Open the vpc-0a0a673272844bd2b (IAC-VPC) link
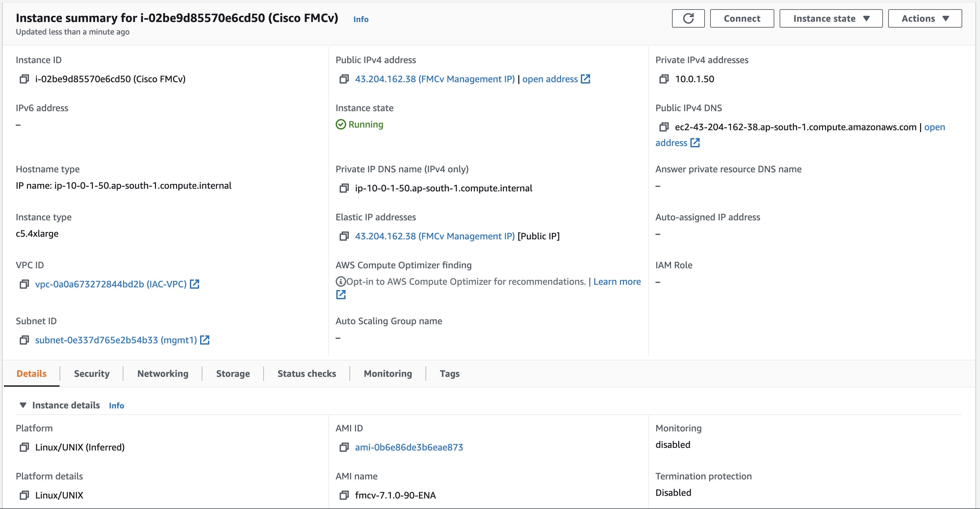Screen dimensions: 980x509 (111, 284)
